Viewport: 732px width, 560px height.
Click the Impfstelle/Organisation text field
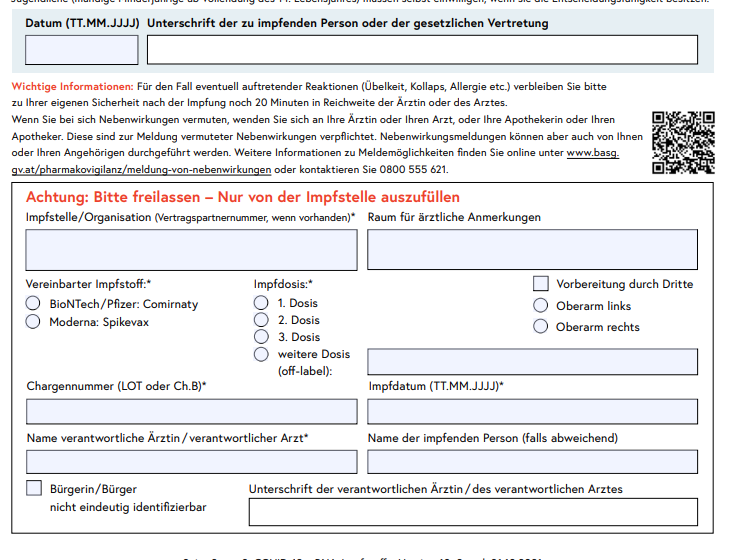click(191, 250)
